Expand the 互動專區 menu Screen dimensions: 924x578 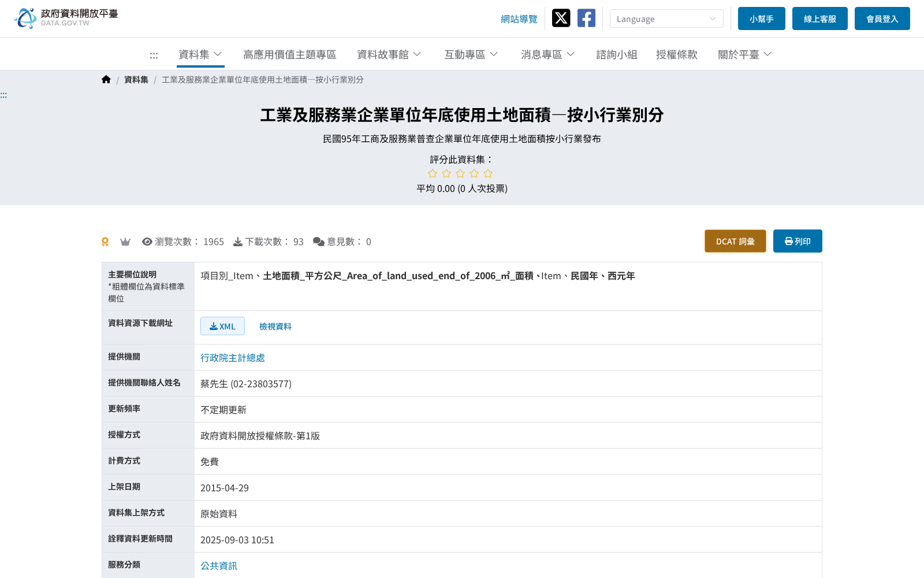(x=471, y=54)
